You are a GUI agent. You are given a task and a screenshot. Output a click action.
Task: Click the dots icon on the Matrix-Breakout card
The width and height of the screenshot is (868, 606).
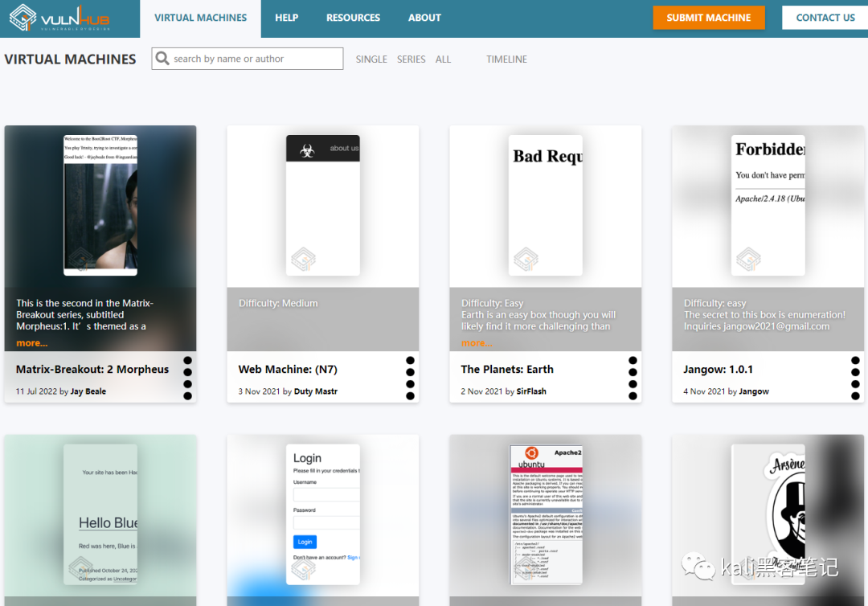tap(187, 378)
